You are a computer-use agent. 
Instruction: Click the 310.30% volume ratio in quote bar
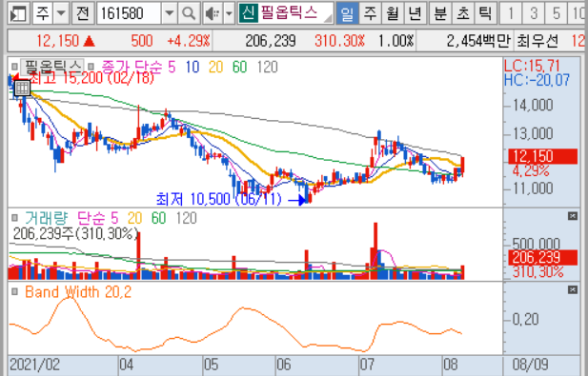[x=340, y=40]
